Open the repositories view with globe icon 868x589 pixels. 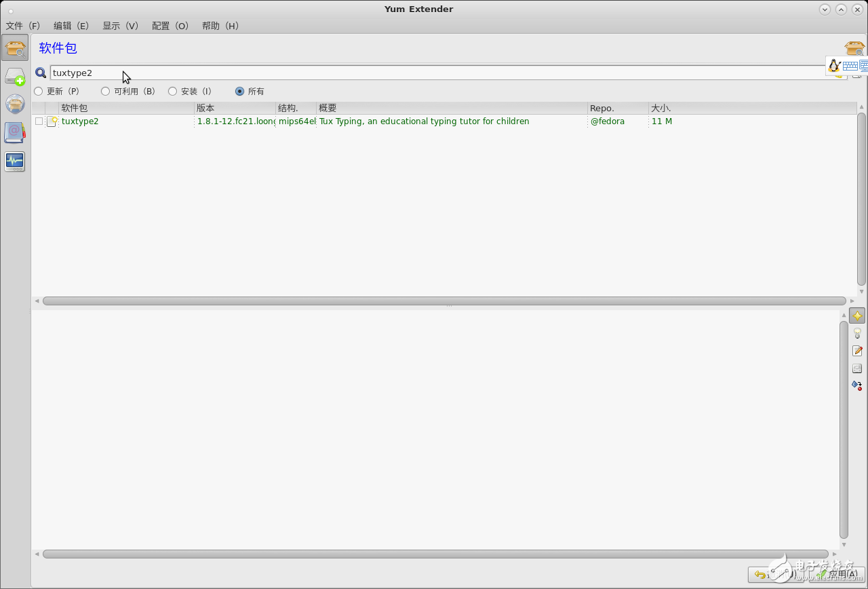[15, 104]
